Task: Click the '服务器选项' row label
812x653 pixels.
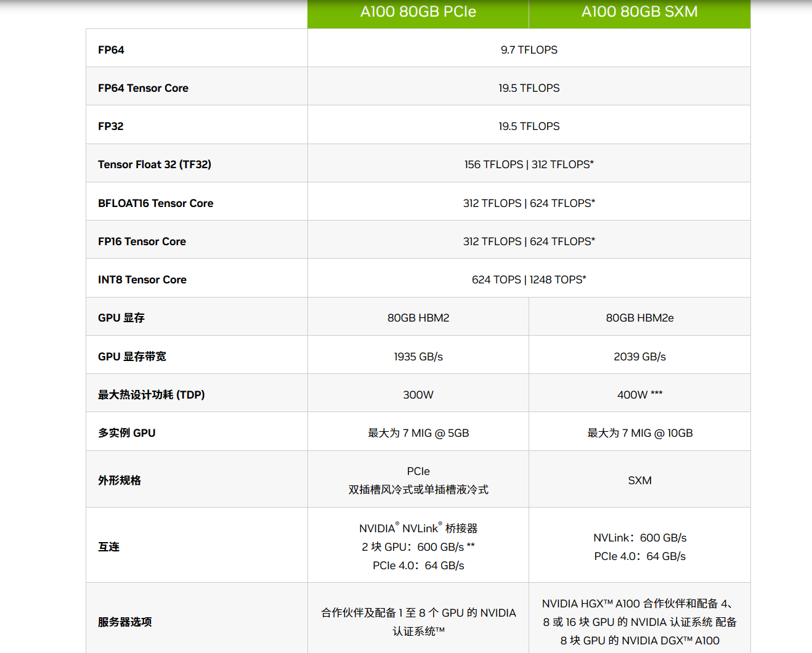Action: click(x=125, y=622)
